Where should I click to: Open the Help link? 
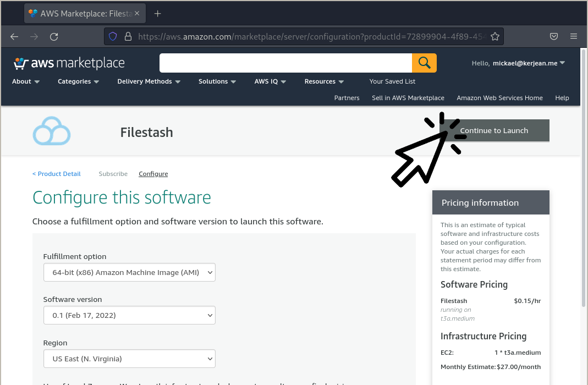562,98
